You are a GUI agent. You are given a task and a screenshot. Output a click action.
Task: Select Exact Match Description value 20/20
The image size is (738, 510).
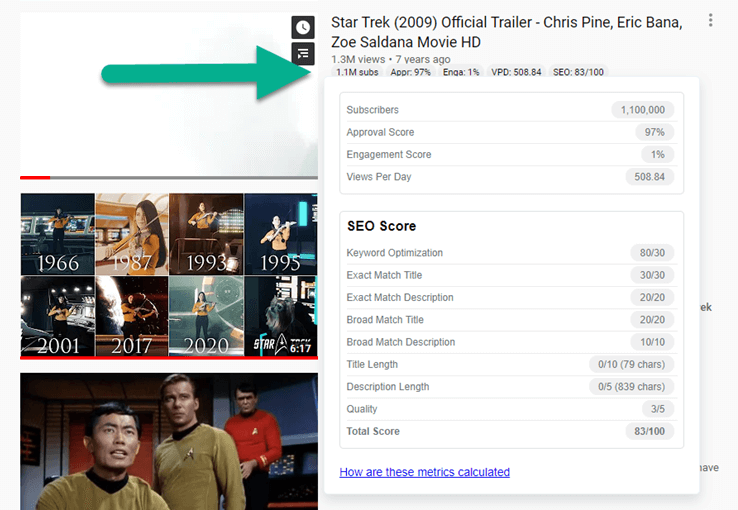click(x=652, y=297)
